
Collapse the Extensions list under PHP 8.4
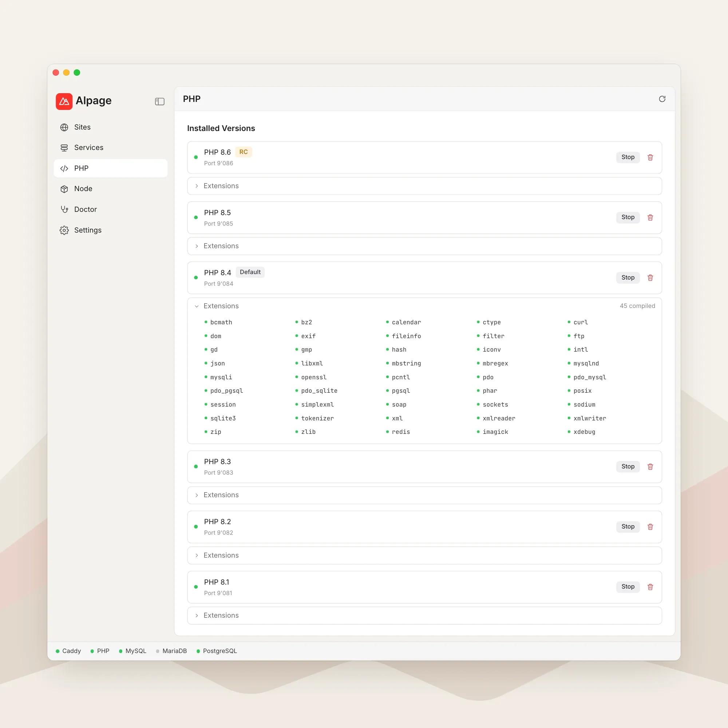[x=424, y=306]
